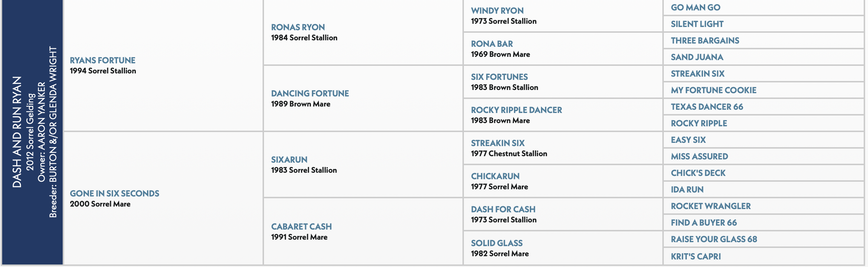
Task: Click DASH AND RUN RYAN header panel
Action: pyautogui.click(x=32, y=132)
